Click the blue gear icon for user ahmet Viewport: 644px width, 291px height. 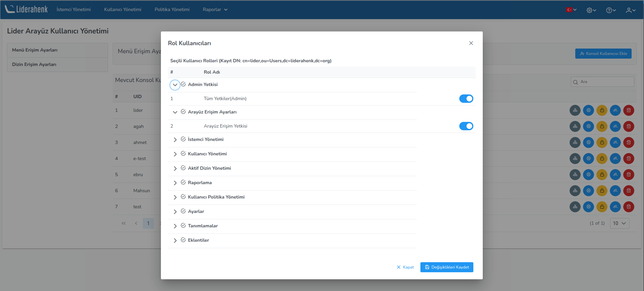click(x=588, y=142)
